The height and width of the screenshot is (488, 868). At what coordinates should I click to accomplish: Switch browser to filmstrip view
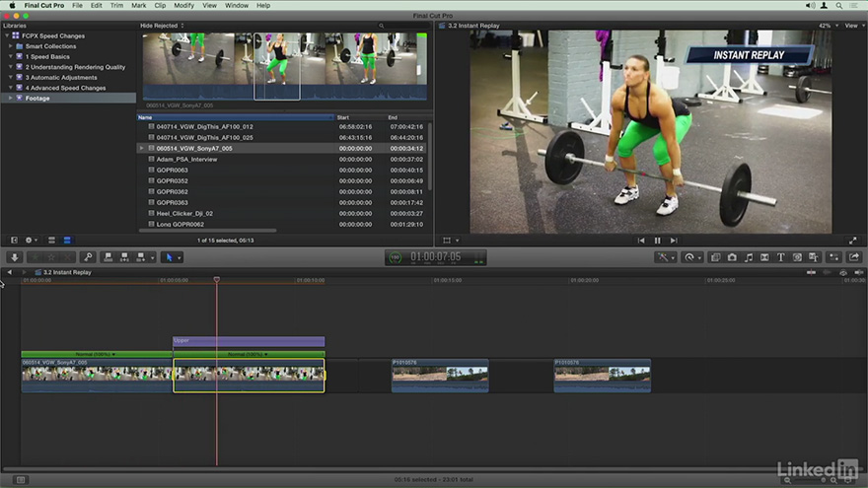(x=51, y=241)
